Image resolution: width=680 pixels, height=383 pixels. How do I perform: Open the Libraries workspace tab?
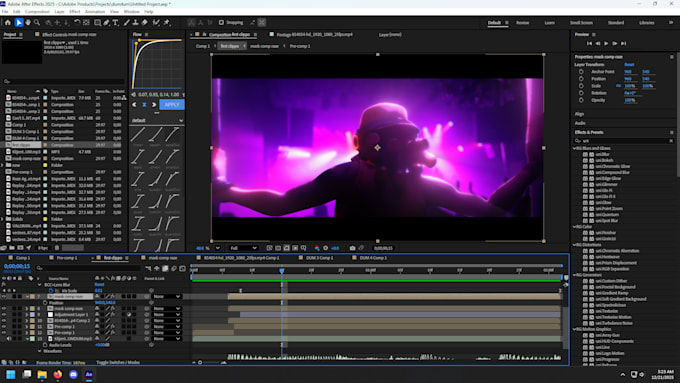[x=647, y=23]
